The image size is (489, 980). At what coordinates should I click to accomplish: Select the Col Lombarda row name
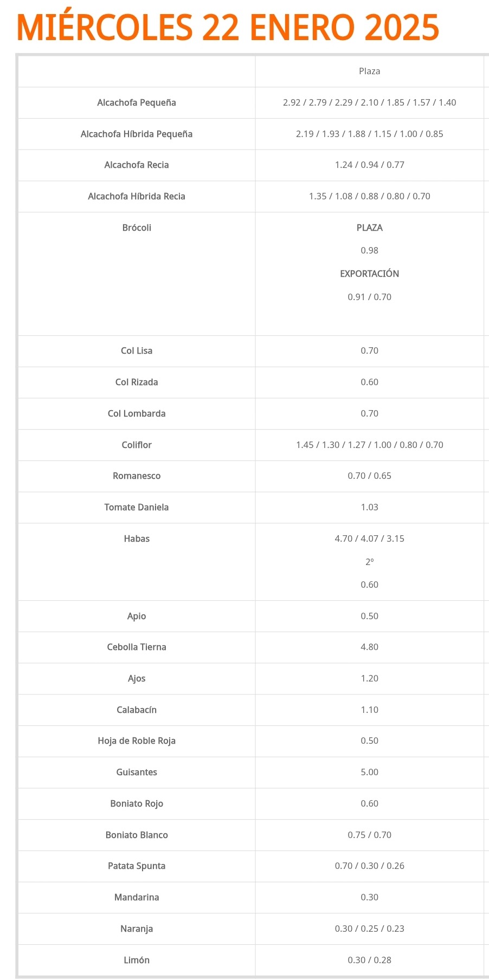[x=137, y=413]
